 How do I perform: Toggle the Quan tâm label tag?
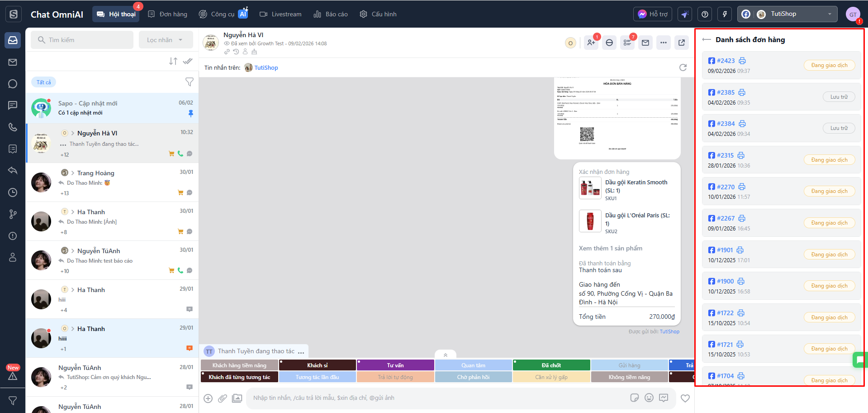click(474, 365)
